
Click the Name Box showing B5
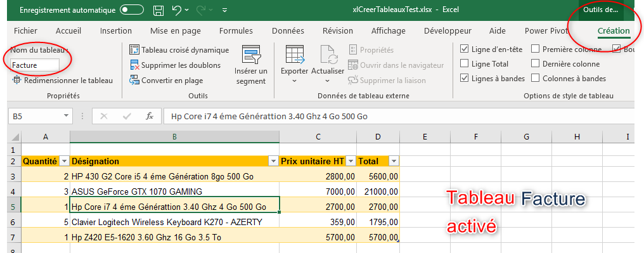point(35,116)
